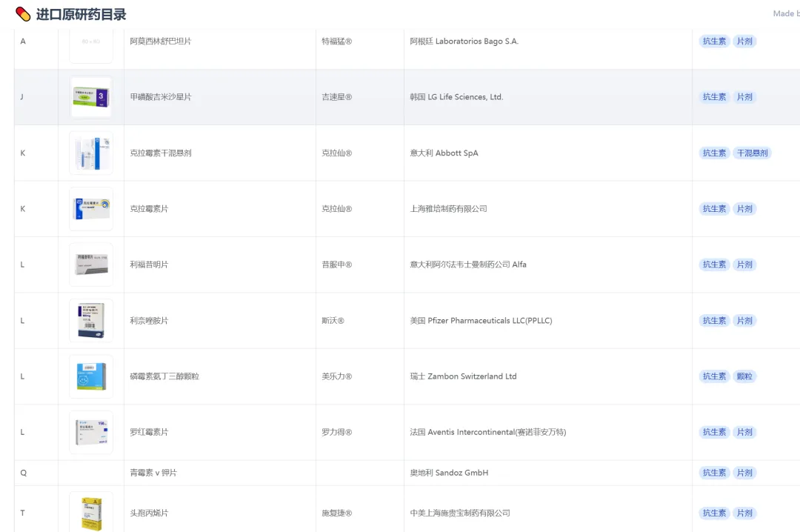The image size is (800, 532).
Task: Click the 抗生素 tag in 利福昔明片 row
Action: (x=714, y=265)
